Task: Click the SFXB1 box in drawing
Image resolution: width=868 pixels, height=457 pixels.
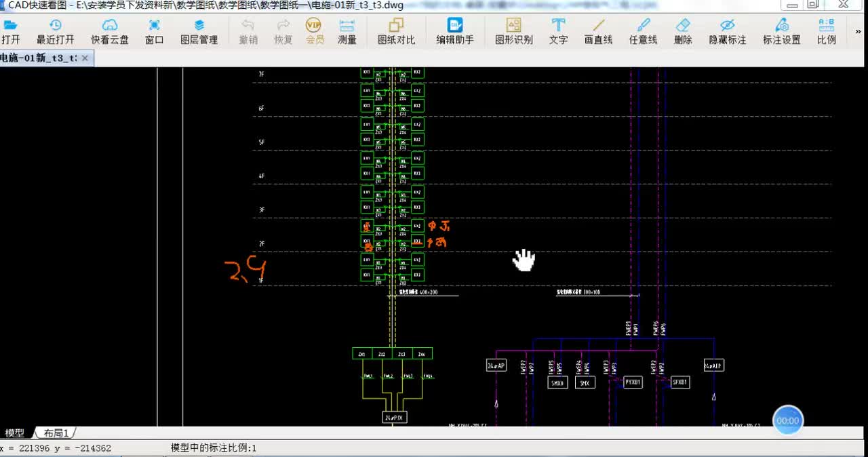Action: 680,382
